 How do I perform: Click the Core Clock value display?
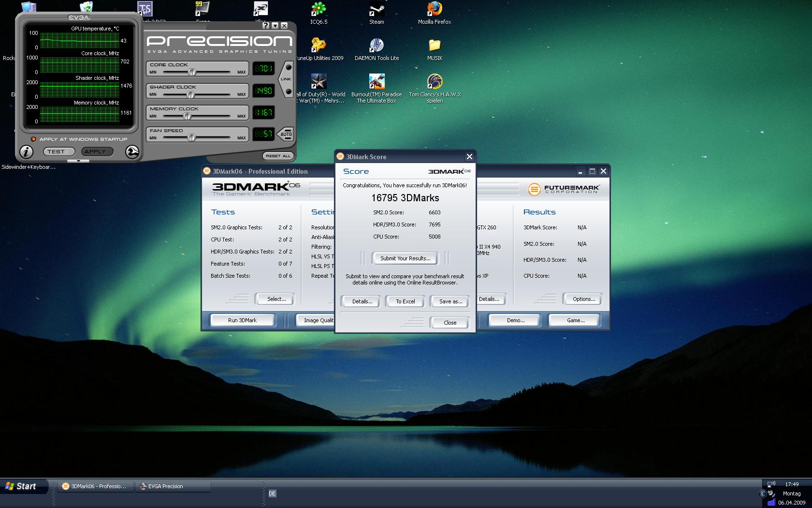pos(264,69)
